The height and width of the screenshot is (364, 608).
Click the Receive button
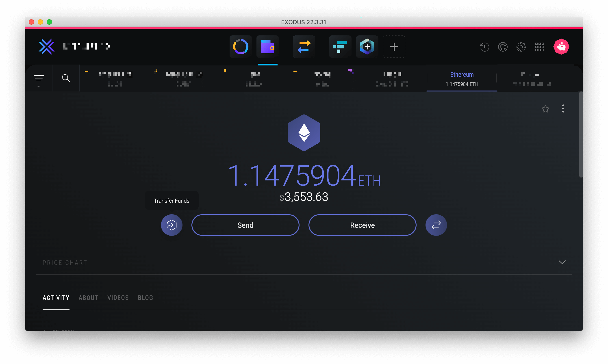pyautogui.click(x=362, y=225)
